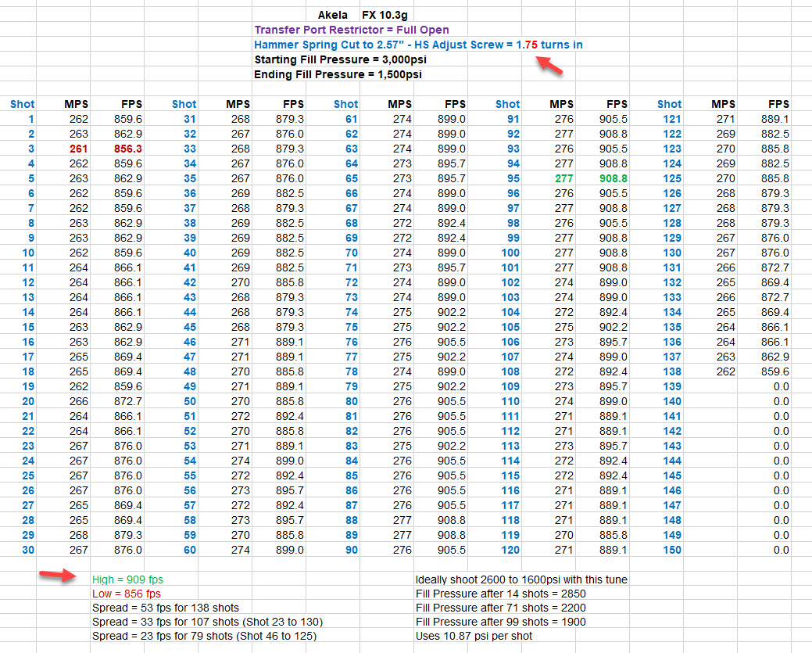
Task: Click shot number 95 cell
Action: [513, 178]
